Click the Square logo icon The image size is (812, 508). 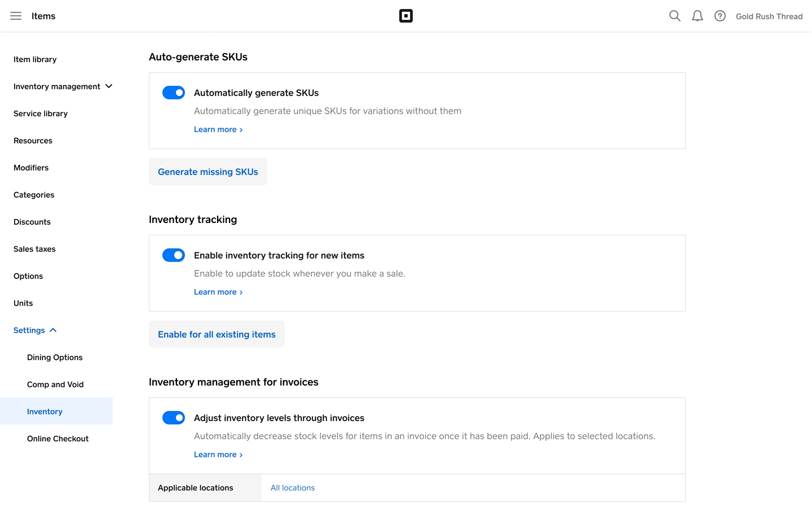(x=406, y=16)
